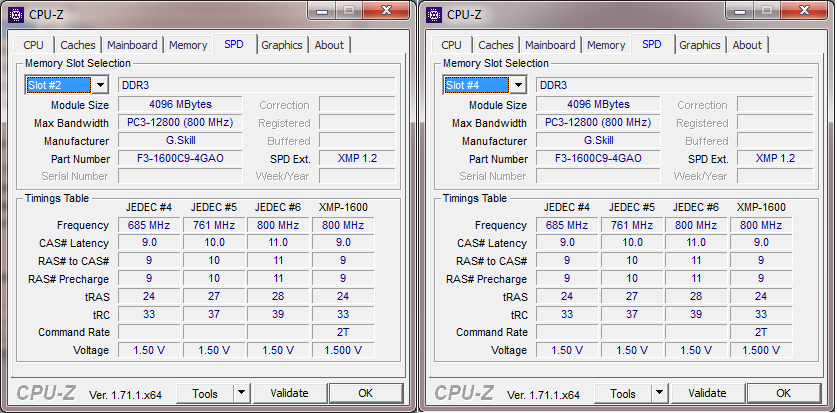Click JEDEC #5 CAS# Latency 10.0 in left window
Viewport: 837px width, 413px height.
(x=214, y=243)
